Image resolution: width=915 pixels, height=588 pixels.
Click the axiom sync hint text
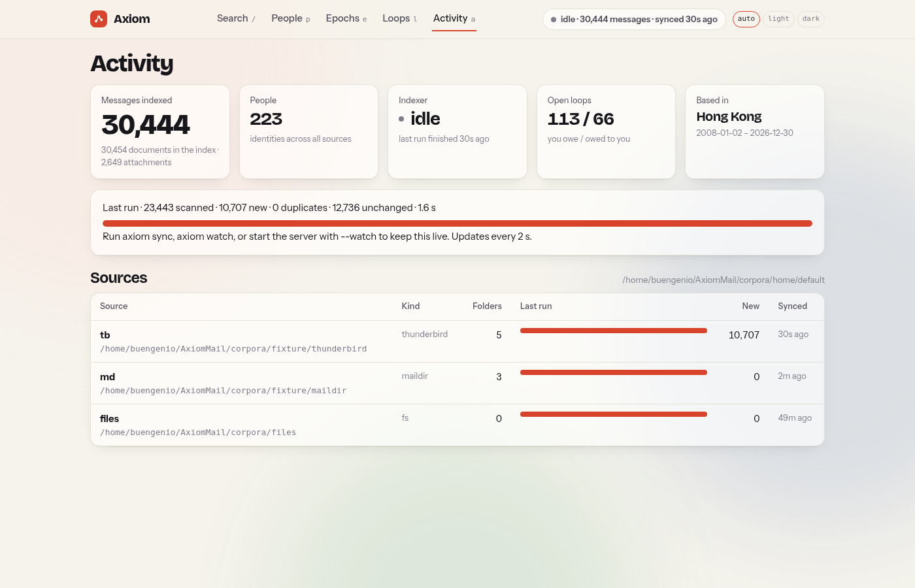coord(317,237)
